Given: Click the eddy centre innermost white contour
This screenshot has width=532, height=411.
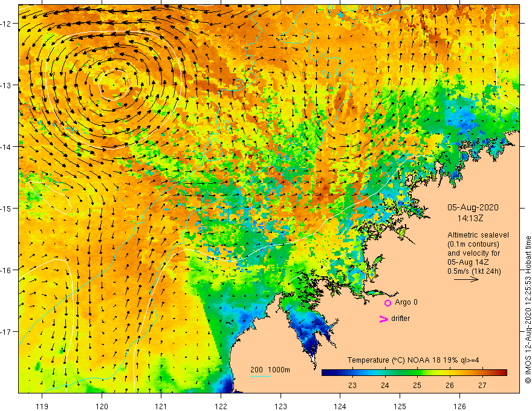Looking at the screenshot, I should (114, 85).
